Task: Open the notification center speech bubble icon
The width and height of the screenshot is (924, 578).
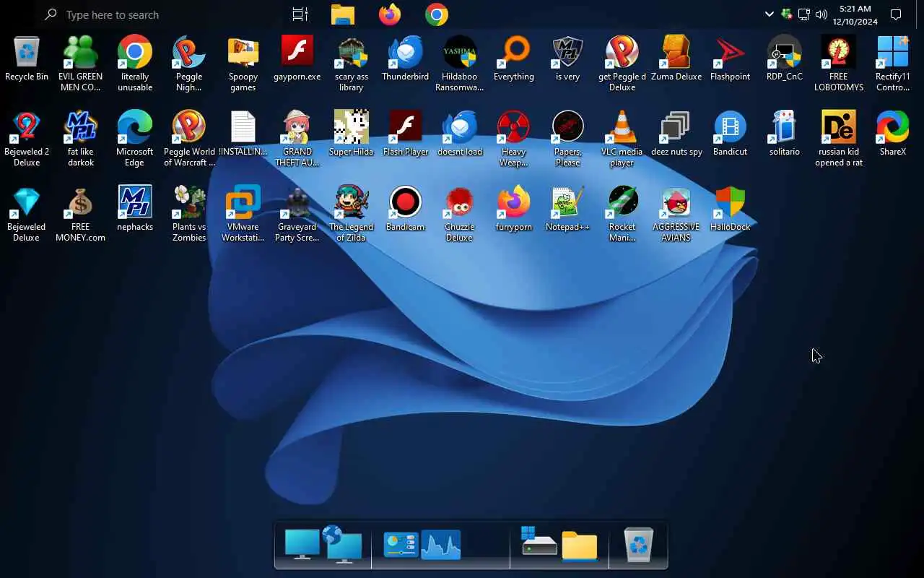Action: [x=896, y=14]
